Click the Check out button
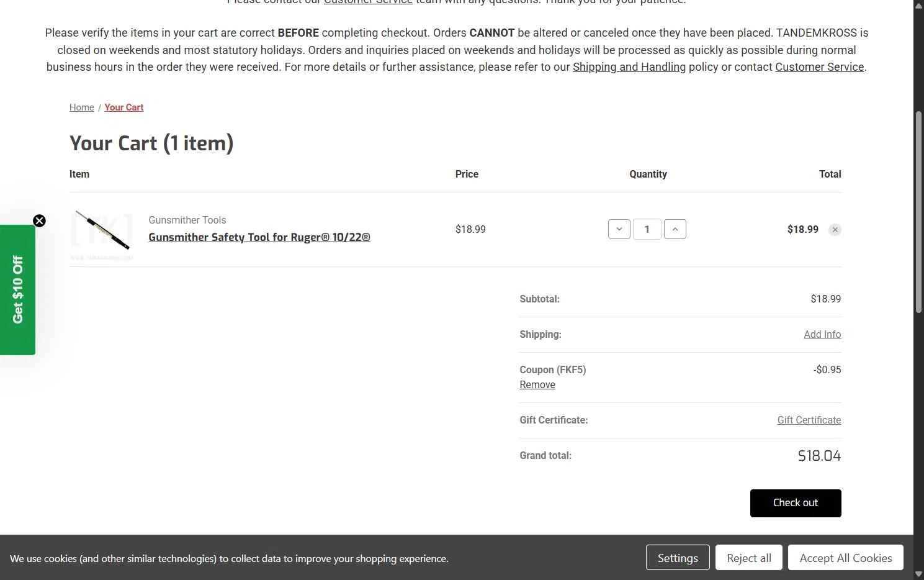 [x=796, y=503]
